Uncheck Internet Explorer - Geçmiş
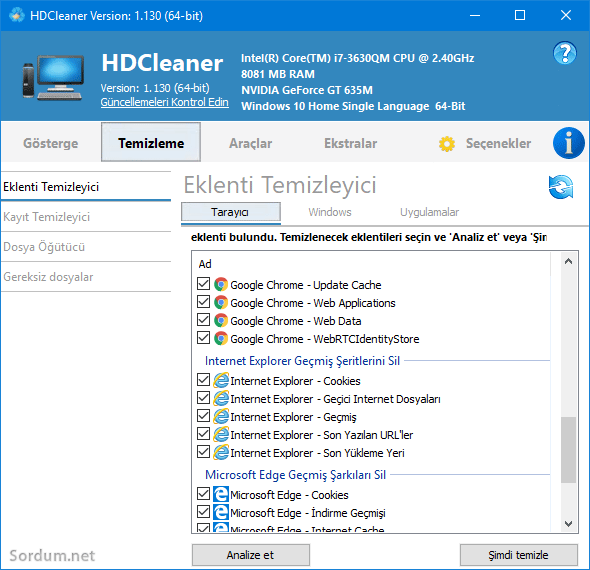Viewport: 590px width, 570px height. (x=204, y=416)
